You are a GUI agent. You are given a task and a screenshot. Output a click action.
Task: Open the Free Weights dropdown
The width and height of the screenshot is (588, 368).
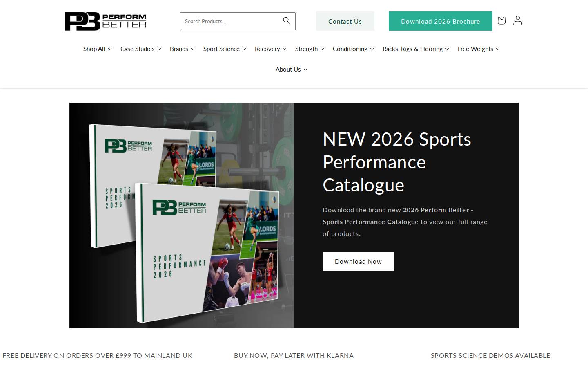479,49
